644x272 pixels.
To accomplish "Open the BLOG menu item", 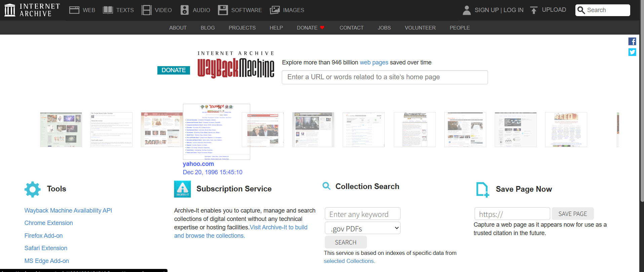I will pos(208,28).
